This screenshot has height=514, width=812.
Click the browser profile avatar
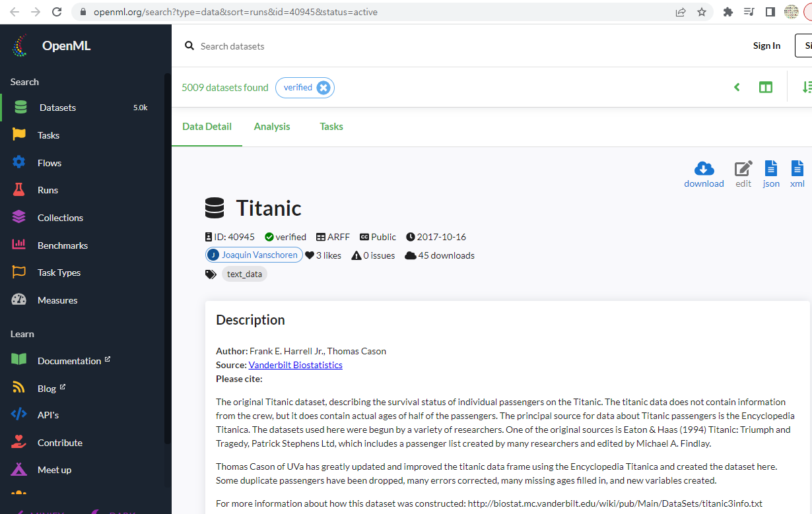(x=791, y=12)
